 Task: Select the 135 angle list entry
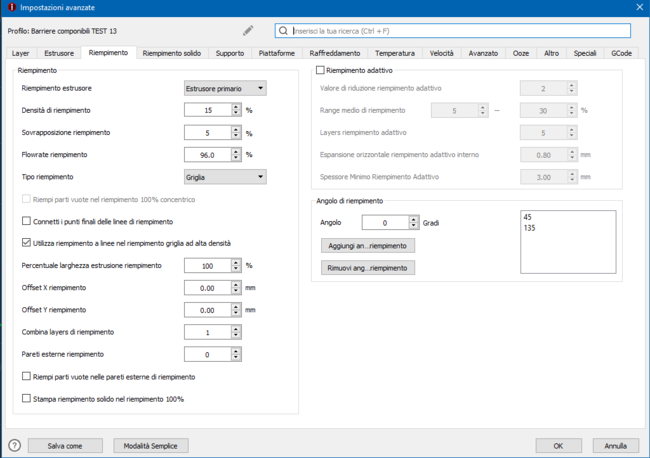(x=531, y=228)
